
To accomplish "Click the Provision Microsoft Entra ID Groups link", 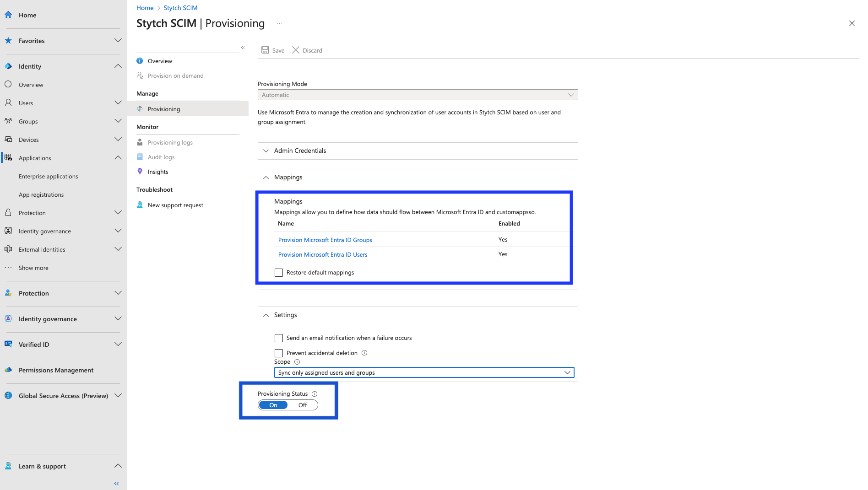I will [x=325, y=240].
